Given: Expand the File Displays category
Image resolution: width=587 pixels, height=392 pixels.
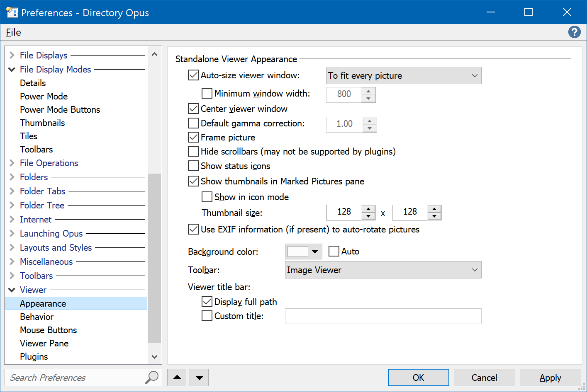Looking at the screenshot, I should (12, 55).
